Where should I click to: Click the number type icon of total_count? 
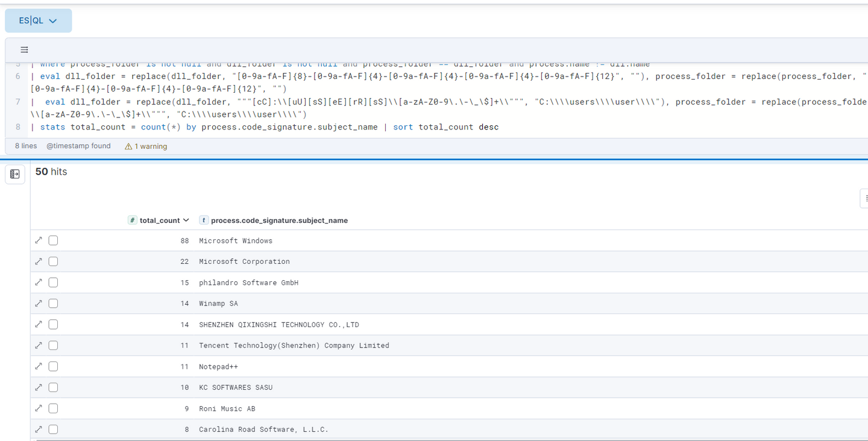coord(133,220)
